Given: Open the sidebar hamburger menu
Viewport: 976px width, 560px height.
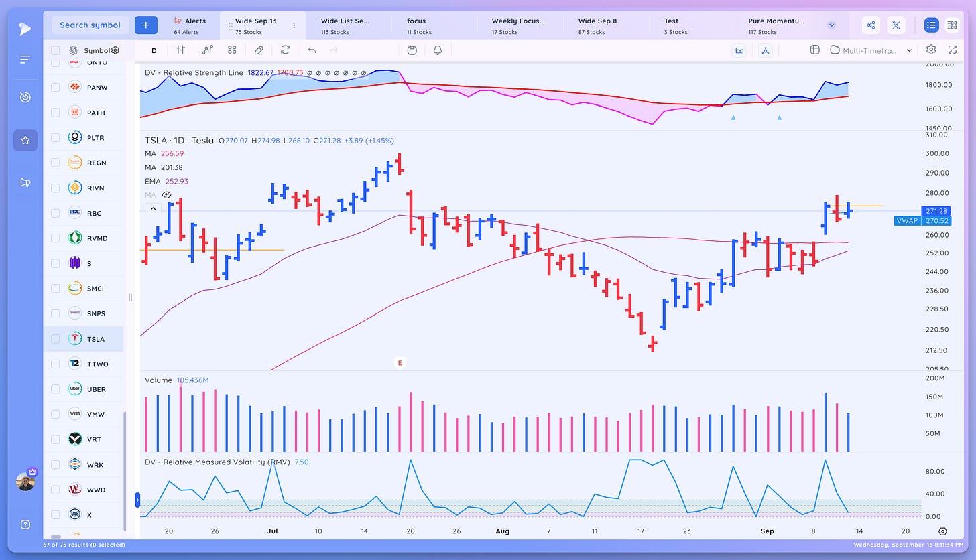Looking at the screenshot, I should [x=25, y=60].
